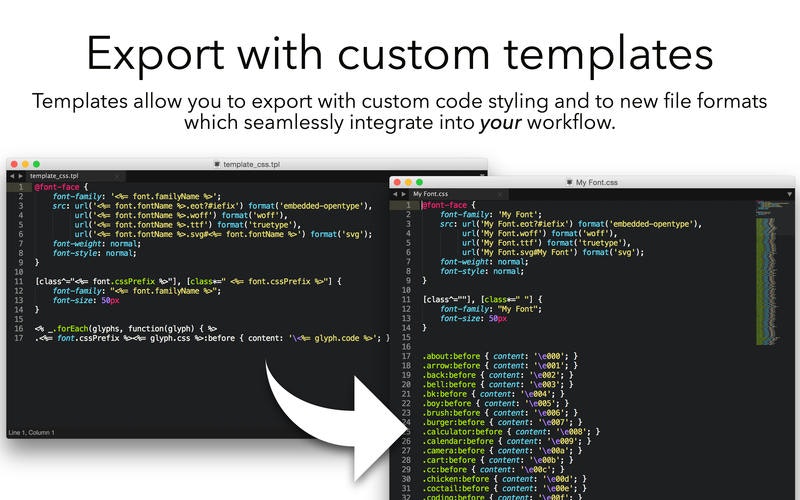Click the '.camera:before' rule line
800x500 pixels.
coord(502,451)
